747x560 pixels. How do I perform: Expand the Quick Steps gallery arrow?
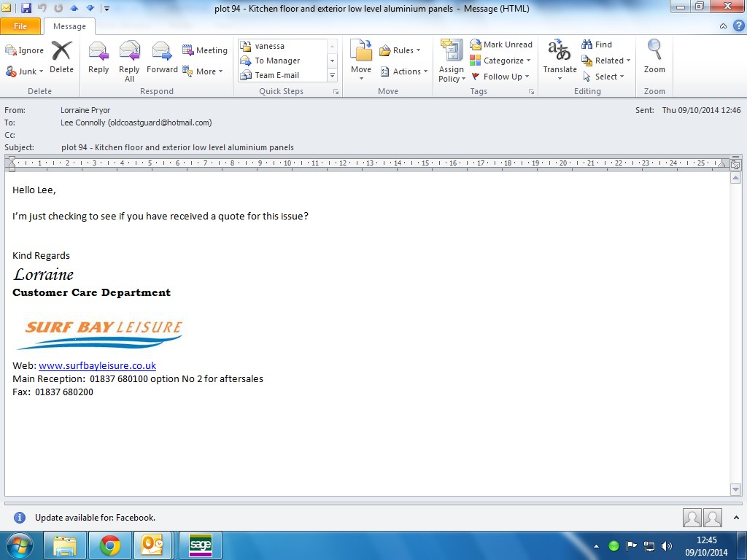333,75
